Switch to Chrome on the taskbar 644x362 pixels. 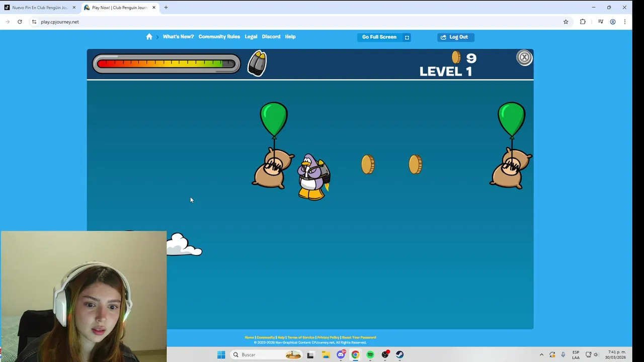(355, 355)
